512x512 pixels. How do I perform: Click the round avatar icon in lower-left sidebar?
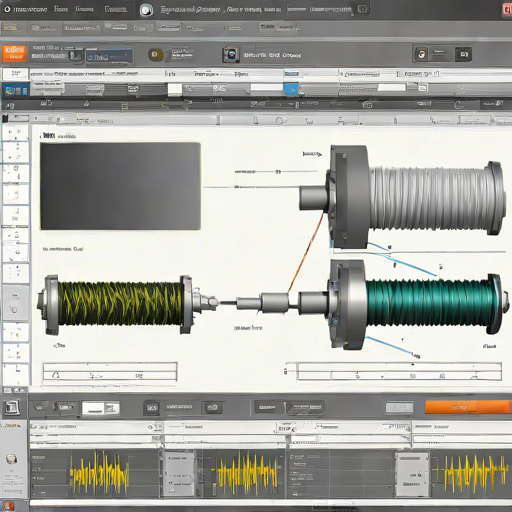click(x=12, y=459)
